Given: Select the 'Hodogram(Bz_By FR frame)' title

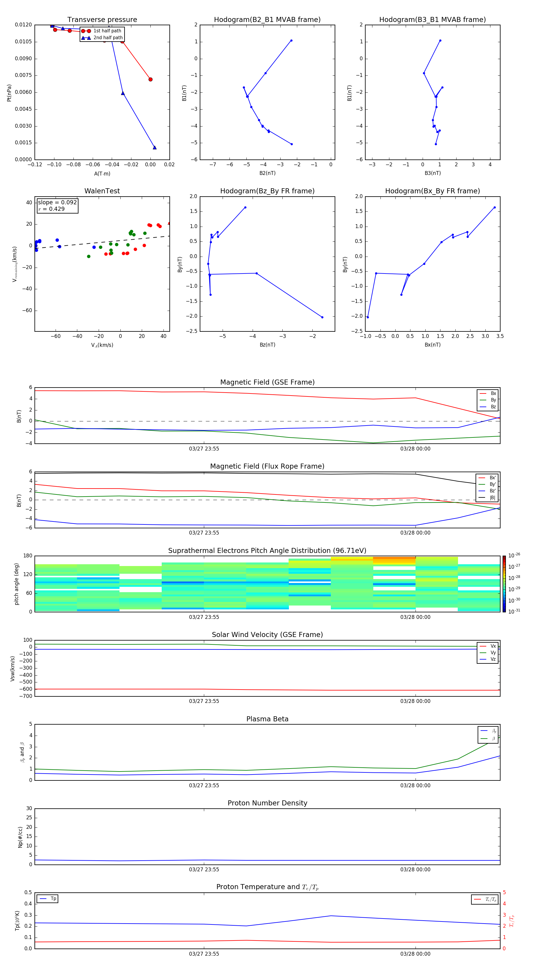Looking at the screenshot, I should pyautogui.click(x=267, y=191).
